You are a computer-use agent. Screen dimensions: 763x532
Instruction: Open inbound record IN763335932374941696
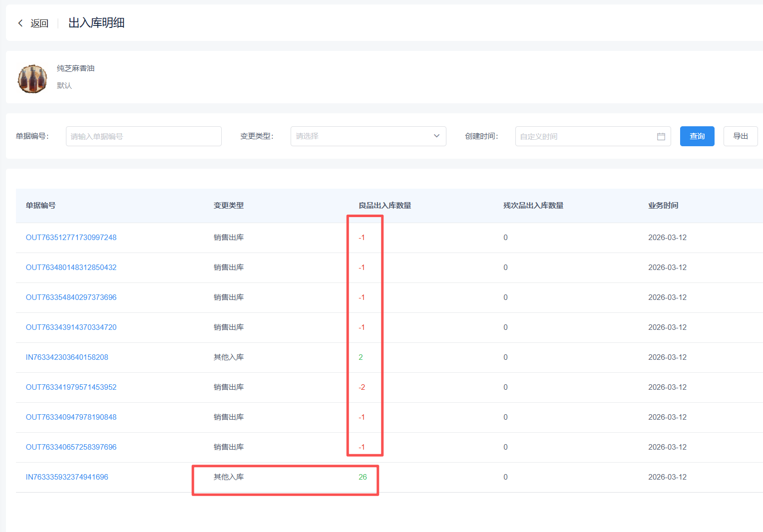click(67, 477)
